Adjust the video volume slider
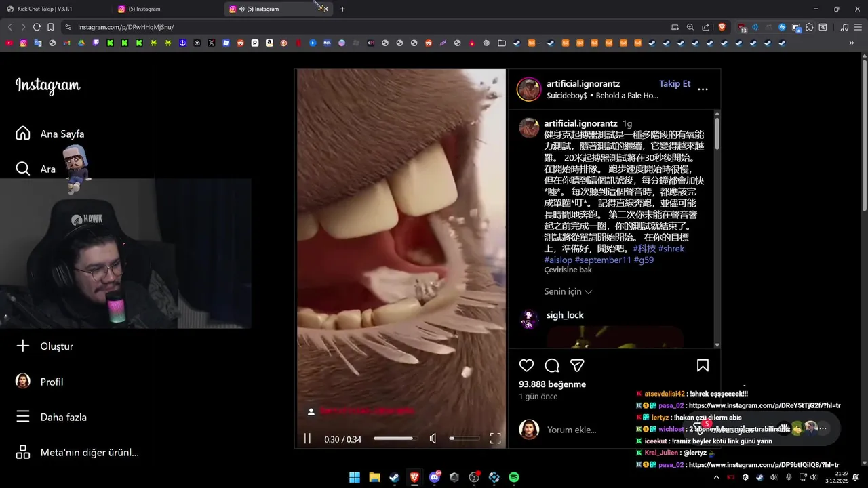This screenshot has width=868, height=488. click(464, 439)
